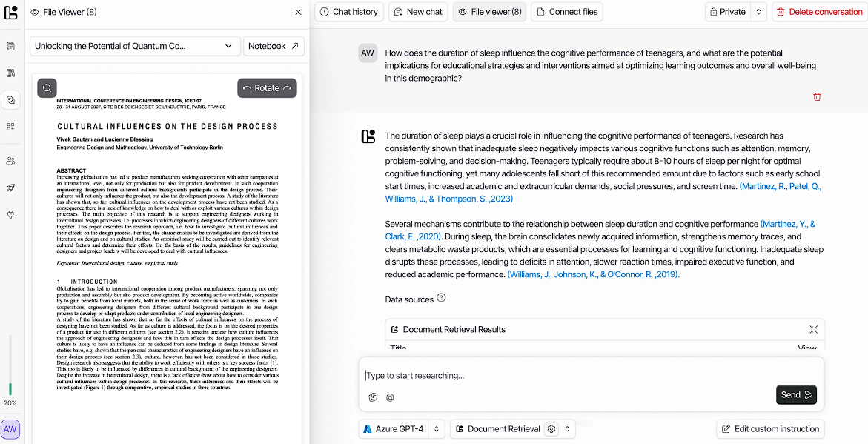868x444 pixels.
Task: Click the assistant logo beside the answer
Action: [x=368, y=136]
